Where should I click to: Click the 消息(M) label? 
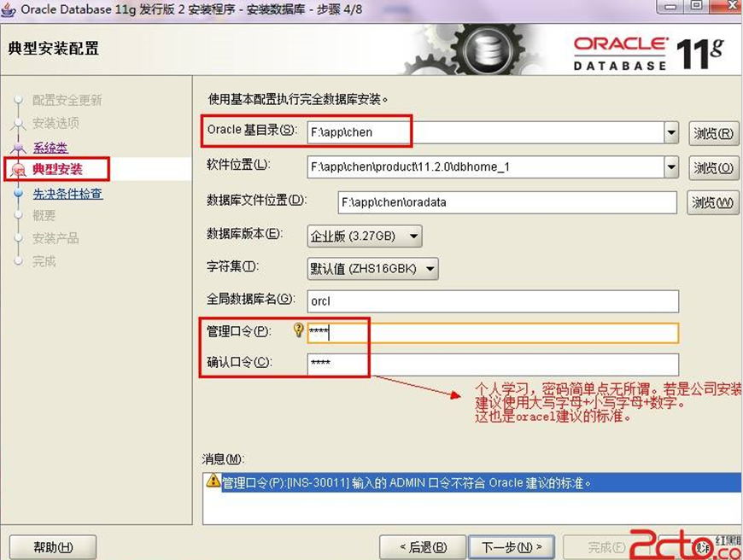click(223, 458)
